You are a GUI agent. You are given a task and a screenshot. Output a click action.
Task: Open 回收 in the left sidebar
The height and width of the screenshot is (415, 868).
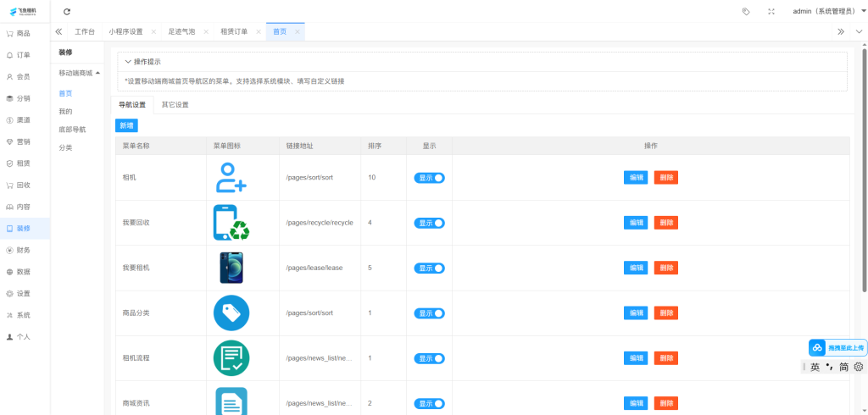[25, 185]
